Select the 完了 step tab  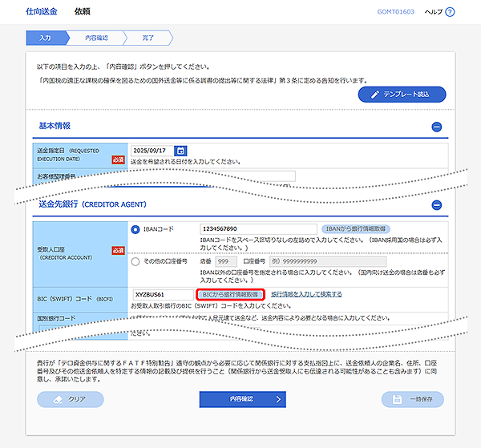[x=148, y=38]
